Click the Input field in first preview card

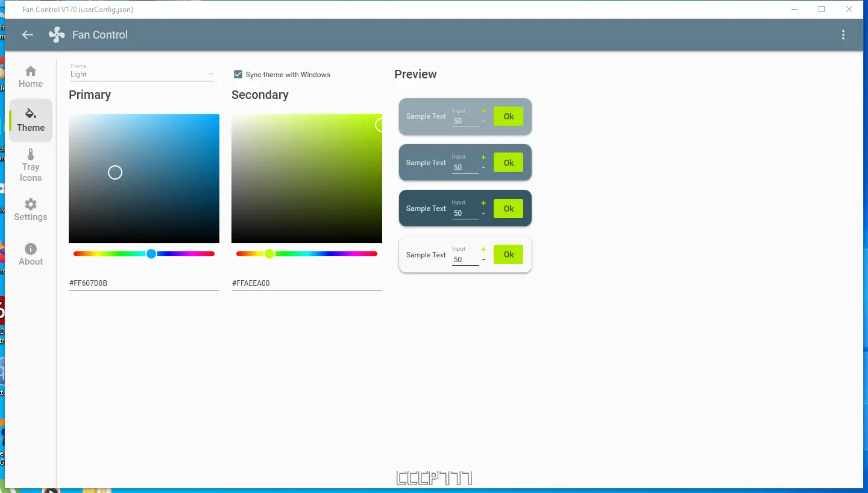point(465,121)
